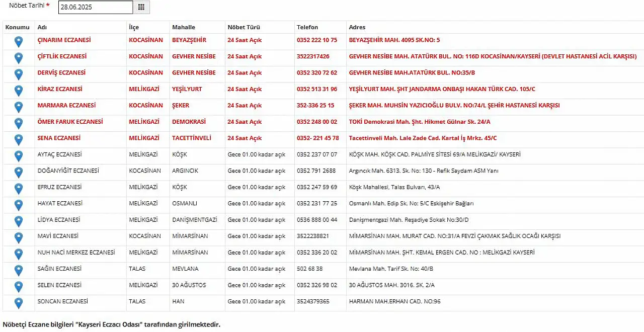644x332 pixels.
Task: Click the Nöbet Türü column header
Action: (x=244, y=27)
